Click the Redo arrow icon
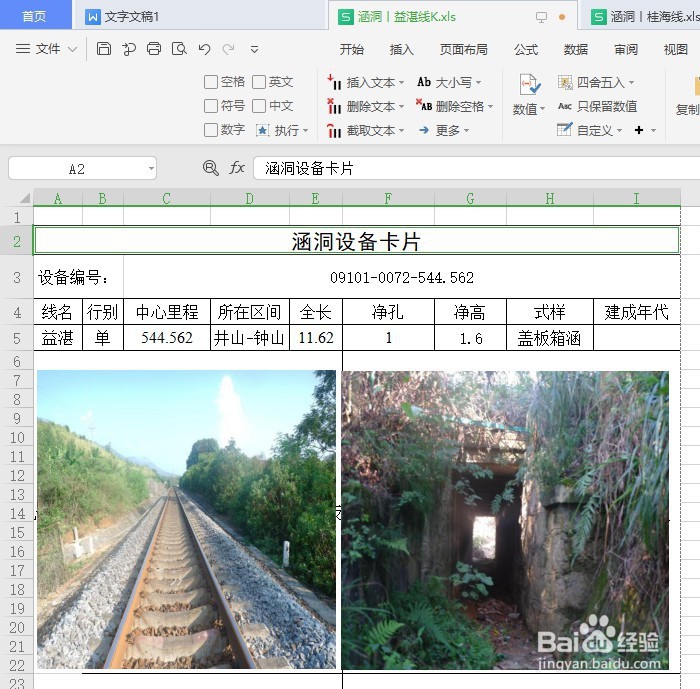The height and width of the screenshot is (689, 700). pos(229,49)
